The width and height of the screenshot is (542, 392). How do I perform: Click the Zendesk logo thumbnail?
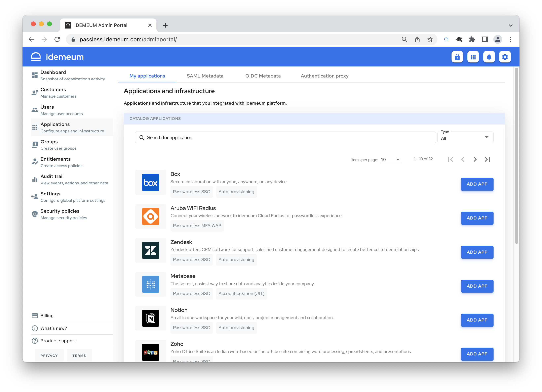(151, 250)
